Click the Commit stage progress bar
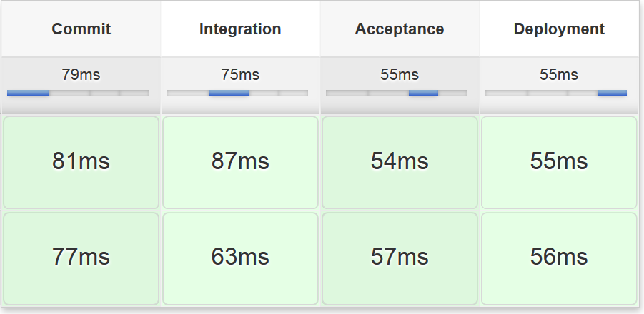Screen dimensions: 644x314 coord(78,93)
